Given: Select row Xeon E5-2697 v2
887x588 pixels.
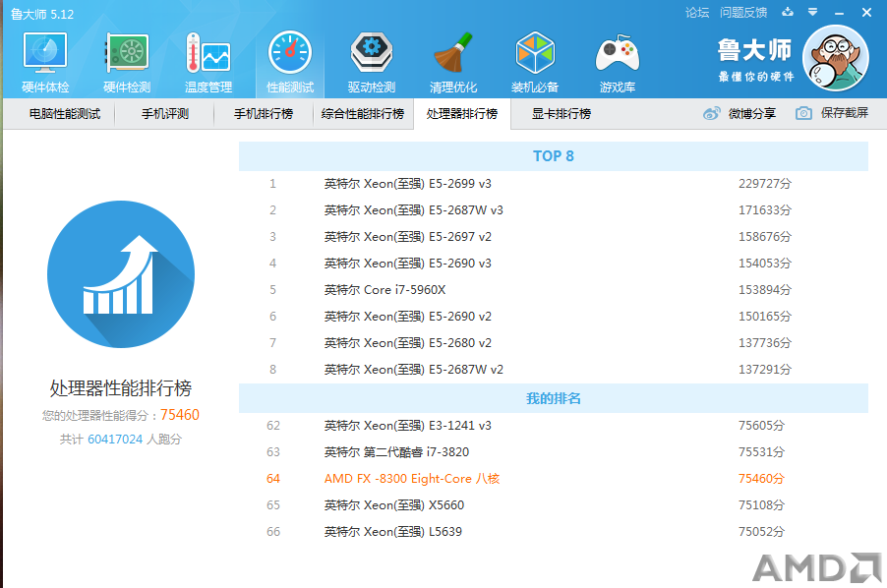Looking at the screenshot, I should 554,237.
